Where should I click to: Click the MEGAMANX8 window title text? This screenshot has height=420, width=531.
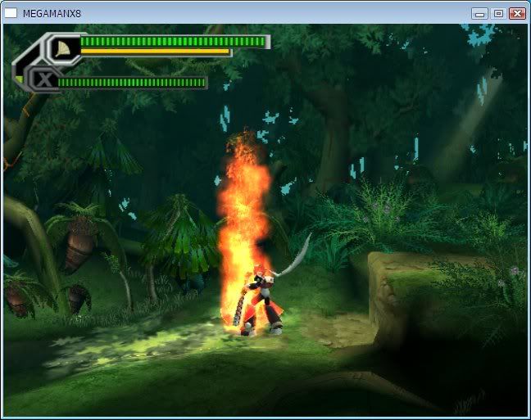point(52,14)
